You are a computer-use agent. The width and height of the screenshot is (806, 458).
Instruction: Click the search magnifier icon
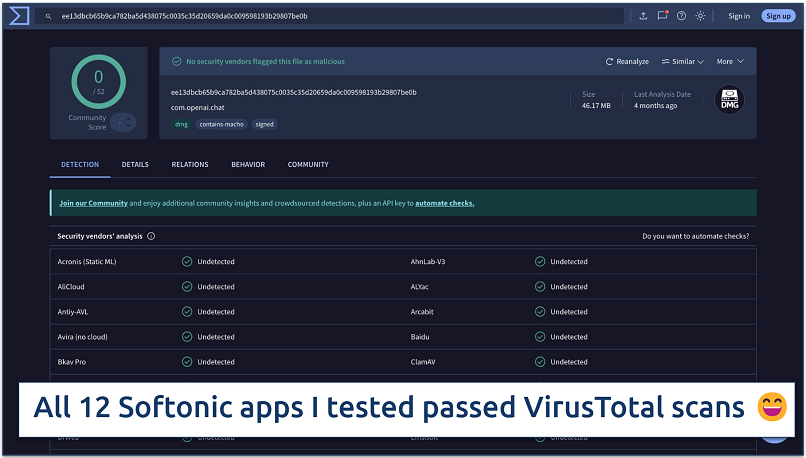pyautogui.click(x=48, y=16)
